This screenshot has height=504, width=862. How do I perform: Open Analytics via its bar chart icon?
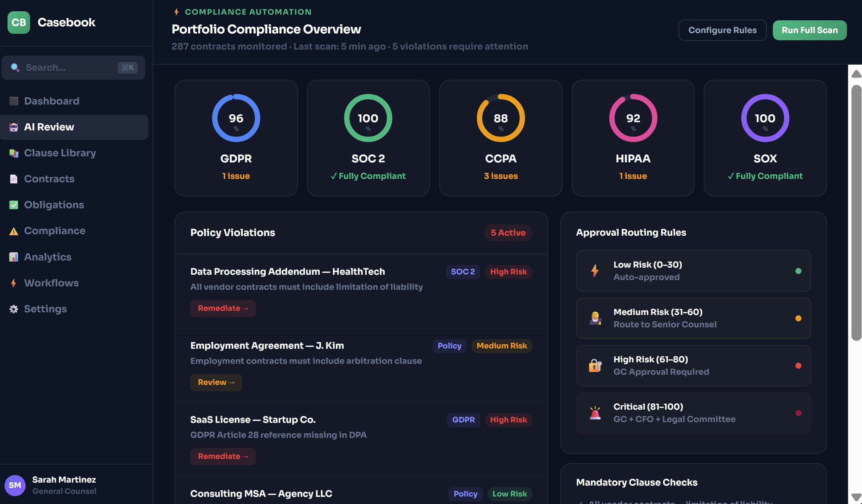[14, 257]
